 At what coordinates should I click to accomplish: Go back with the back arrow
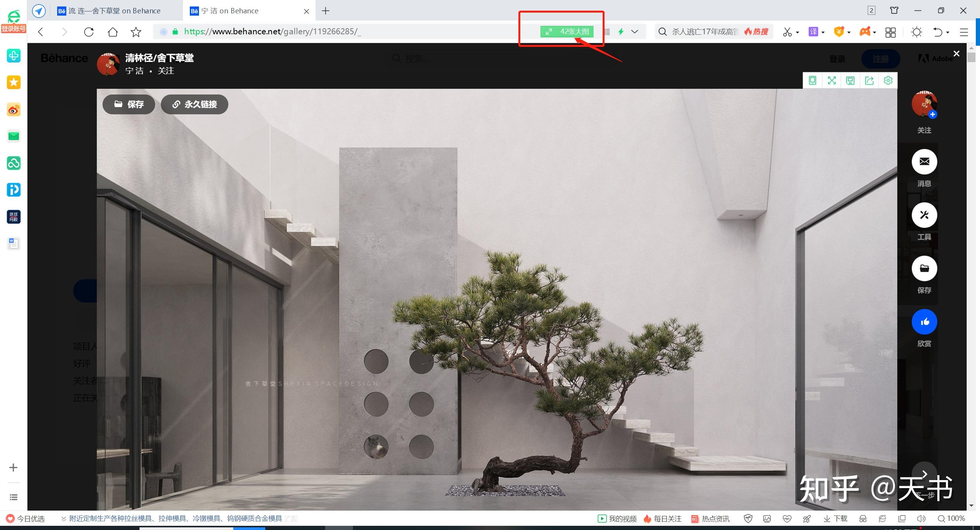41,32
